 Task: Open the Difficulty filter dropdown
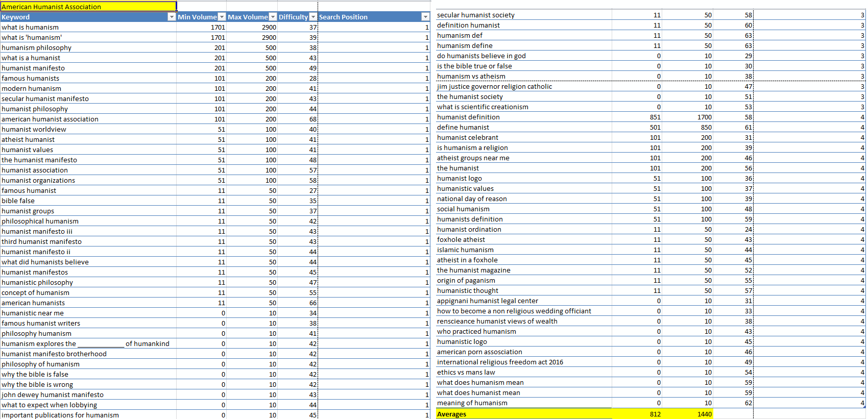tap(313, 17)
